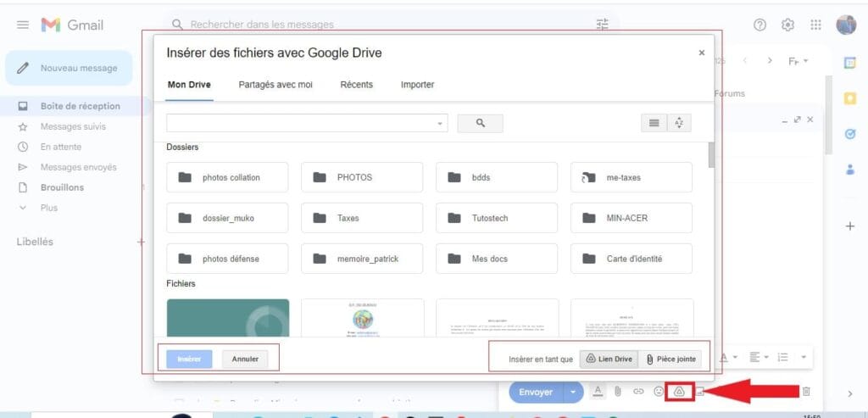The width and height of the screenshot is (868, 418).
Task: Switch to Partagés avec moi tab
Action: point(275,85)
